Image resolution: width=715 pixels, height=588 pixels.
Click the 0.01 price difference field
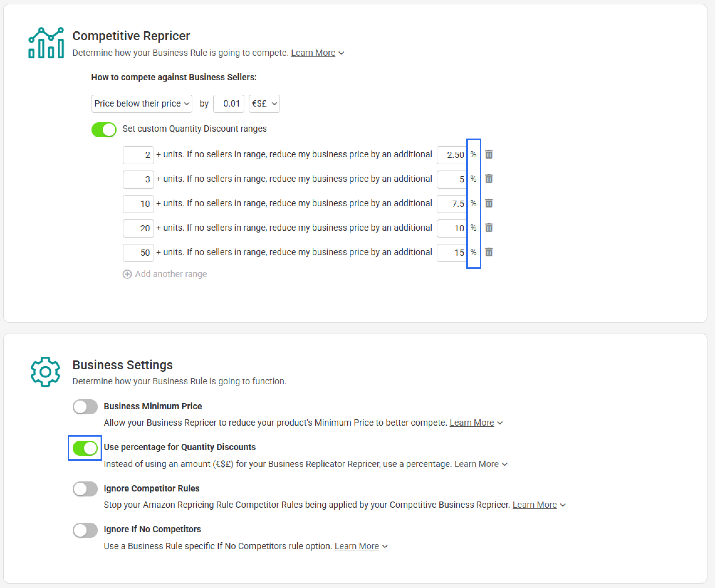pyautogui.click(x=228, y=104)
